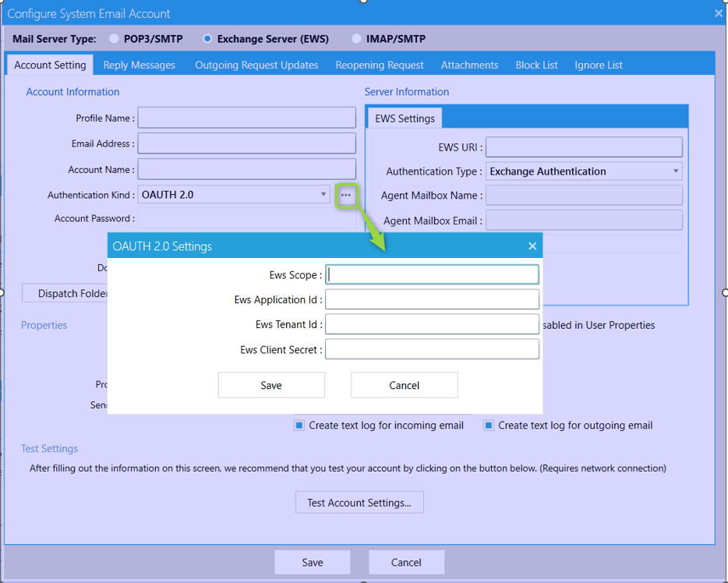The image size is (728, 583).
Task: Close Configure System Email Account window
Action: click(719, 13)
